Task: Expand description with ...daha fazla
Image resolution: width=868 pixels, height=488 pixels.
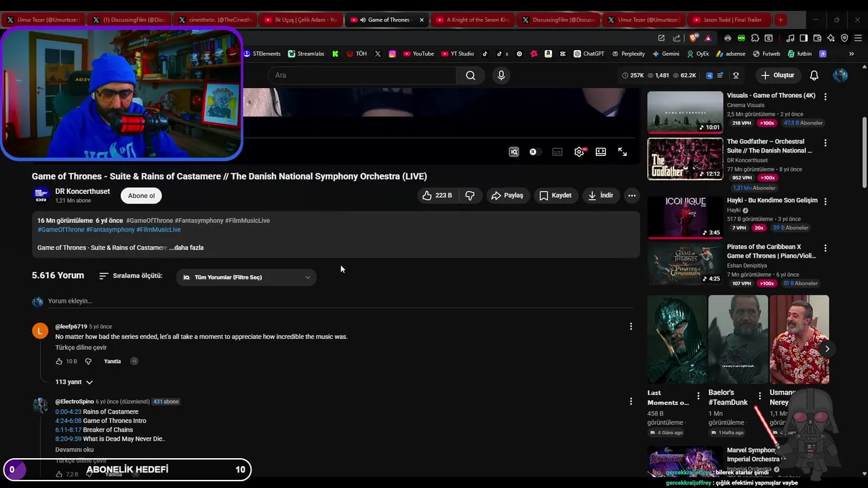Action: click(x=186, y=247)
